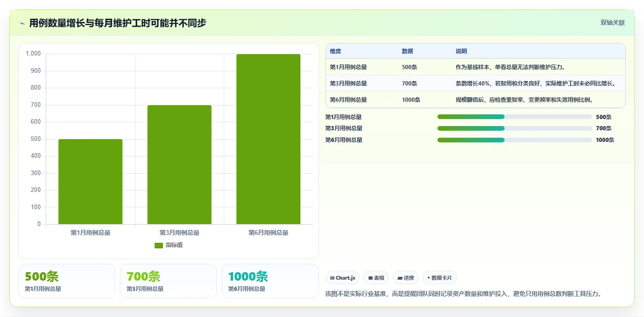Viewport: 644px width, 317px height.
Task: Click the 维度 table column header
Action: pyautogui.click(x=335, y=51)
